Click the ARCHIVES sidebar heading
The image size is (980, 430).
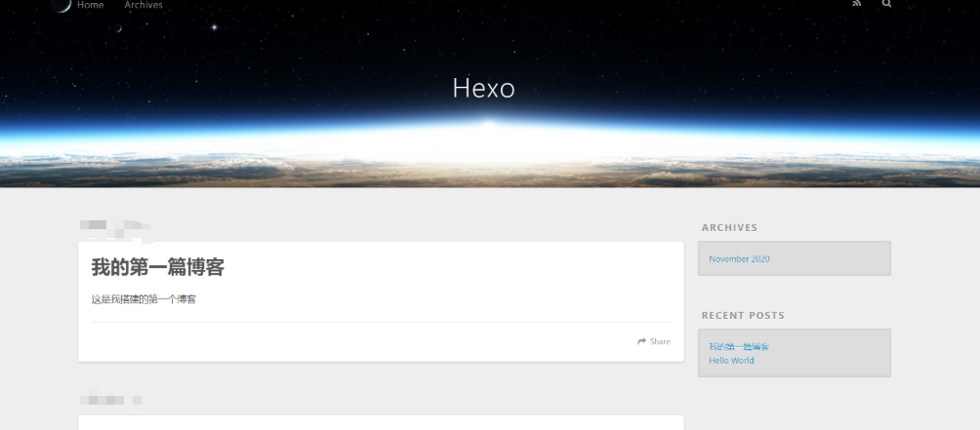point(729,228)
